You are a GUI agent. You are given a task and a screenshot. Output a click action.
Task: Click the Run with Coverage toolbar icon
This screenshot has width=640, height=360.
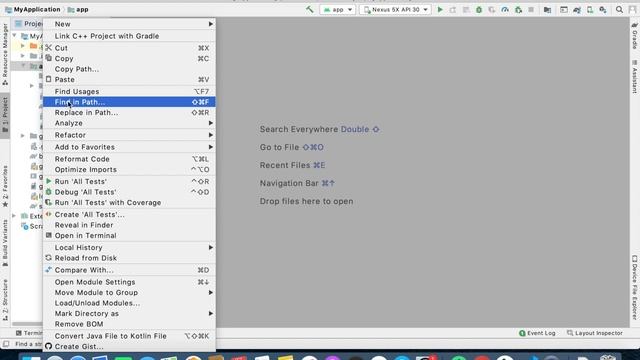[x=492, y=9]
